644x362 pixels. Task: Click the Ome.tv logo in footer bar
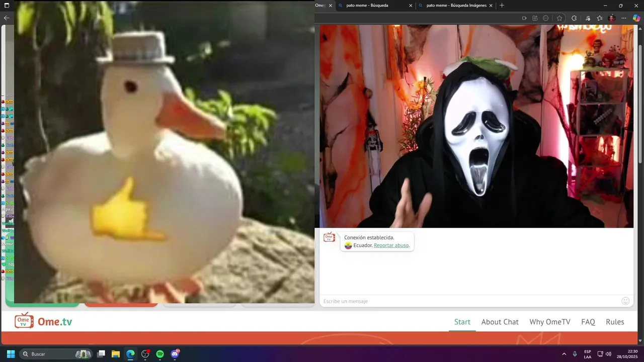click(x=43, y=321)
